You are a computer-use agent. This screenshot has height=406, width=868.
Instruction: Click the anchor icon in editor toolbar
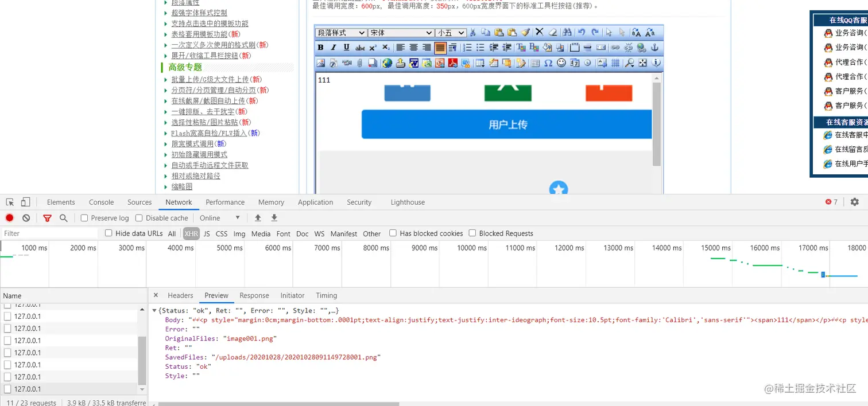coord(655,48)
